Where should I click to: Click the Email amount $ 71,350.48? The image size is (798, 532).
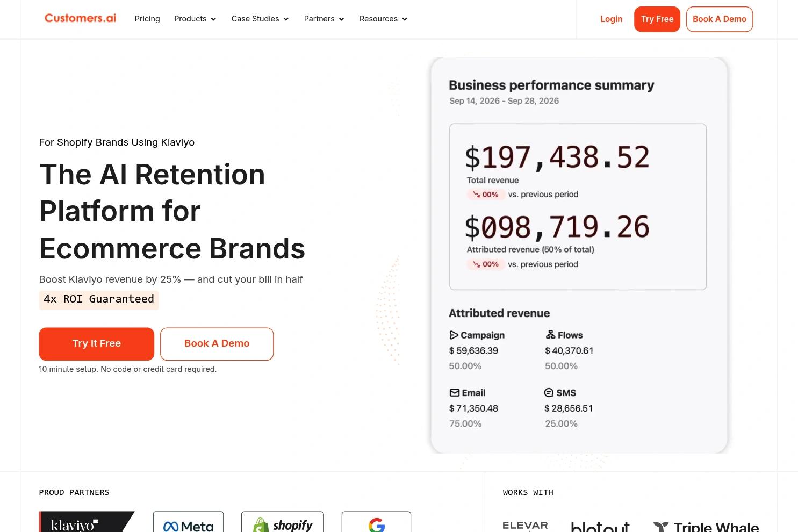(473, 408)
